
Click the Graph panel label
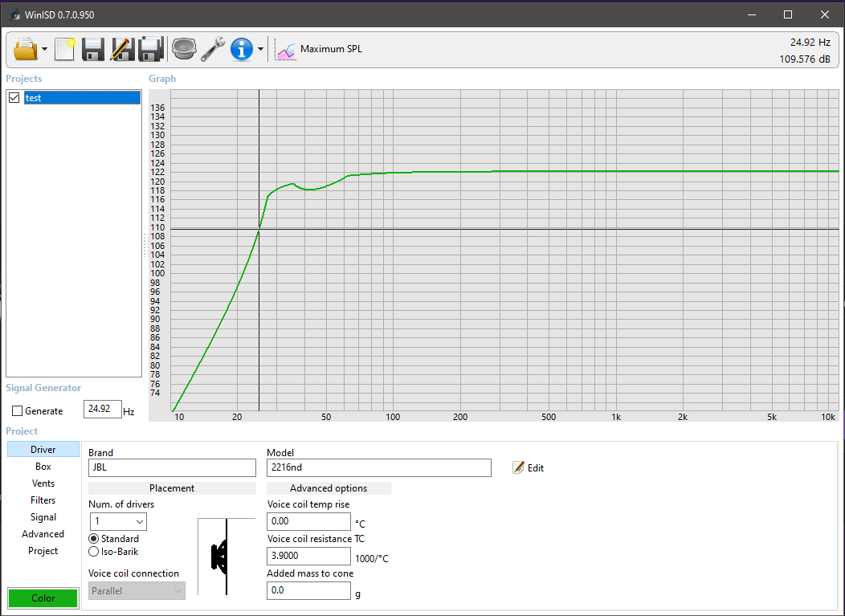162,79
